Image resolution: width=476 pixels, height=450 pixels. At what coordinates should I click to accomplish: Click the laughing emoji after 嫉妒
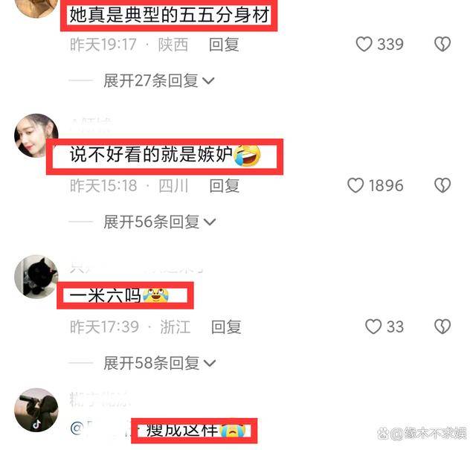pos(248,155)
